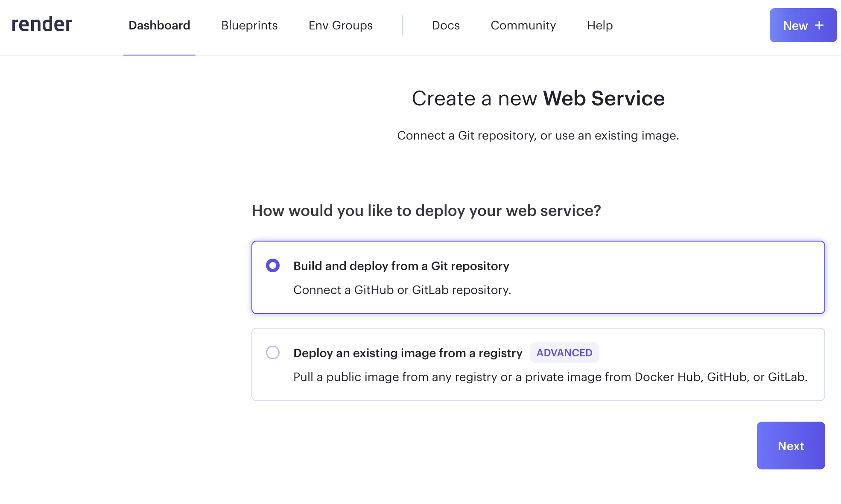Click 'Connect a GitHub or GitLab repository' text
Screen dimensions: 841x504
click(402, 290)
